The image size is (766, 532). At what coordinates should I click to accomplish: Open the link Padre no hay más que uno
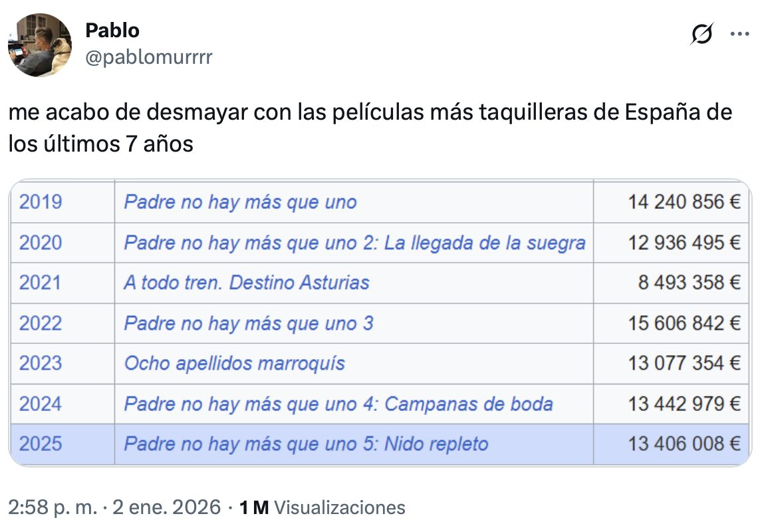coord(240,202)
